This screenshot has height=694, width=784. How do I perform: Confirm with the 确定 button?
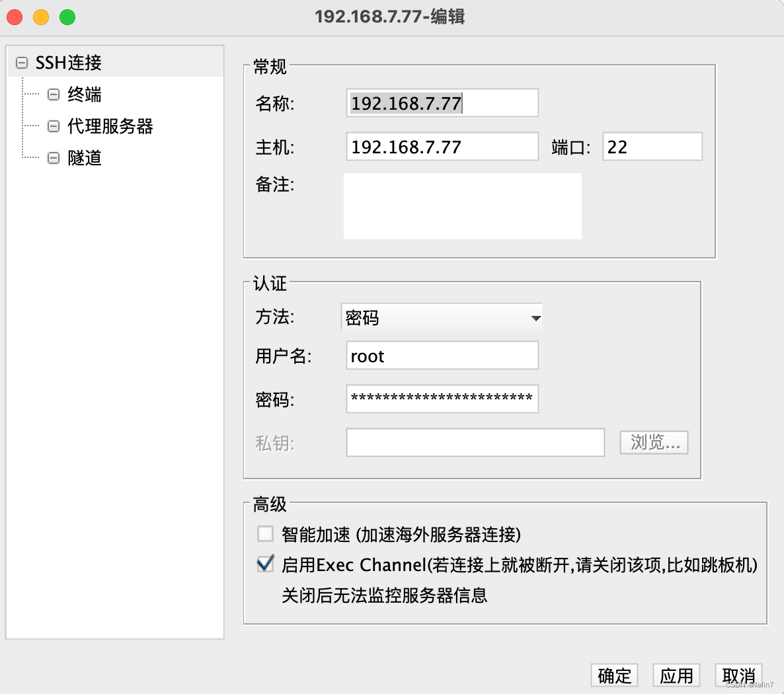pyautogui.click(x=615, y=675)
